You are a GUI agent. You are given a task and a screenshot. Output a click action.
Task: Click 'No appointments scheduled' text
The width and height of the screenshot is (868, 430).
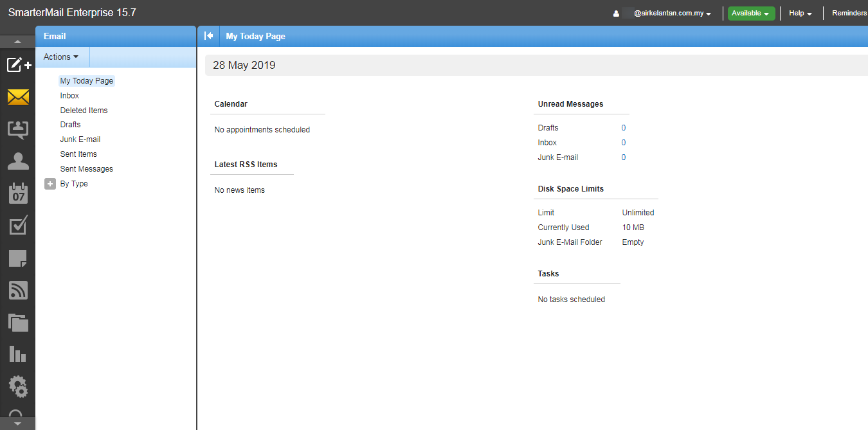tap(262, 130)
